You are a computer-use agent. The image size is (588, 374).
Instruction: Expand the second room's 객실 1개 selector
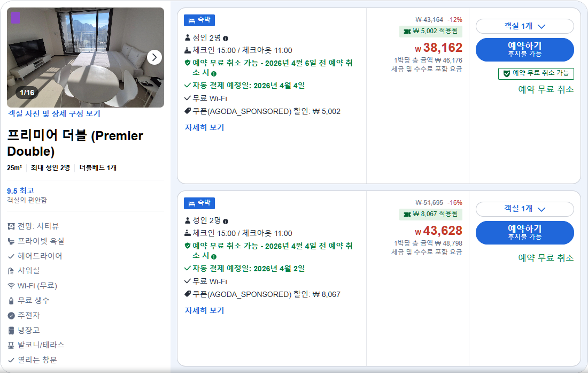click(525, 209)
